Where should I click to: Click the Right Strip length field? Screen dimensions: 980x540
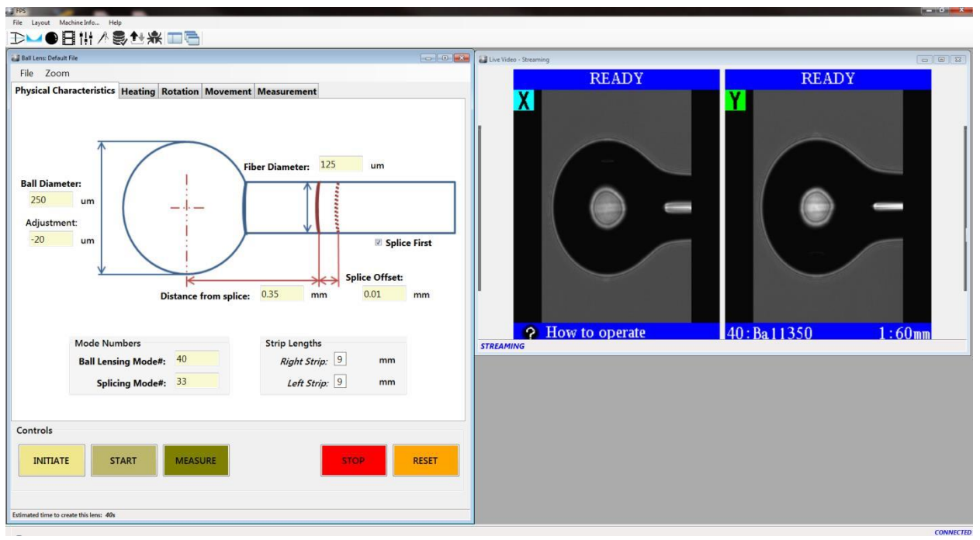tap(339, 360)
